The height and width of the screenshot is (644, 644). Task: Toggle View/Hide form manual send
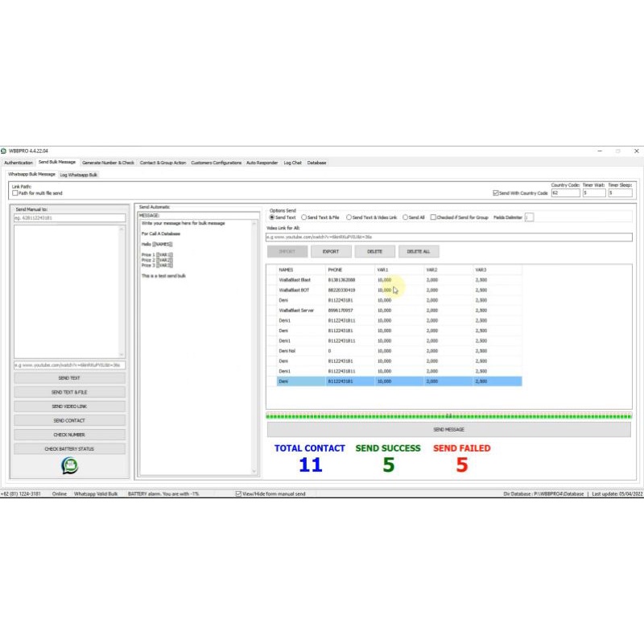pyautogui.click(x=237, y=492)
